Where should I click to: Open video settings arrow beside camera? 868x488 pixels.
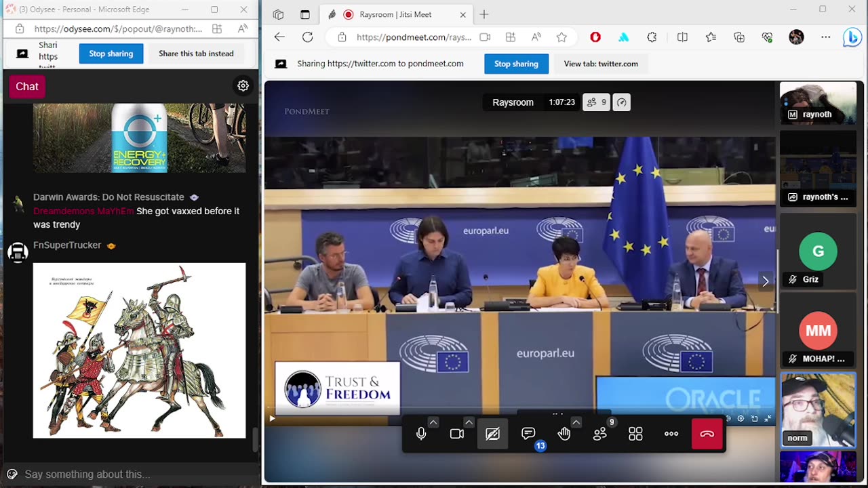click(x=469, y=422)
